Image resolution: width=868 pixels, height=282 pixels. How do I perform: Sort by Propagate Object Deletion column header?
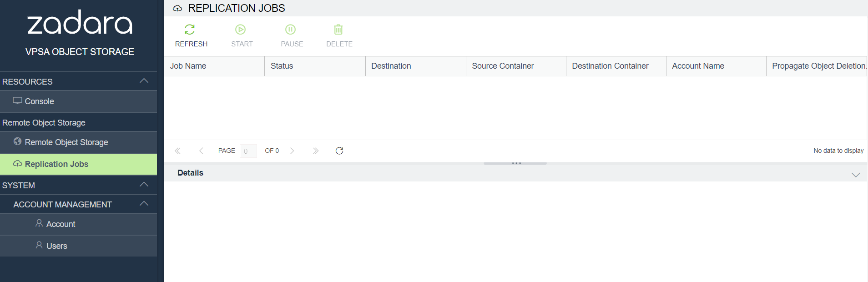817,66
